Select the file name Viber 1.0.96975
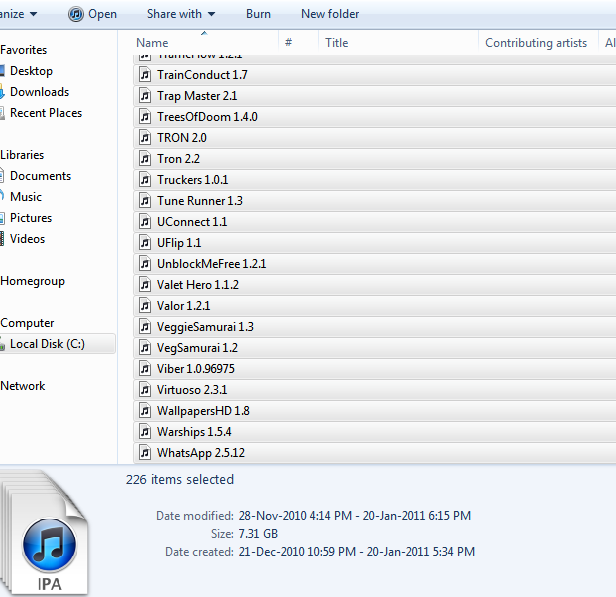616x597 pixels. [196, 369]
